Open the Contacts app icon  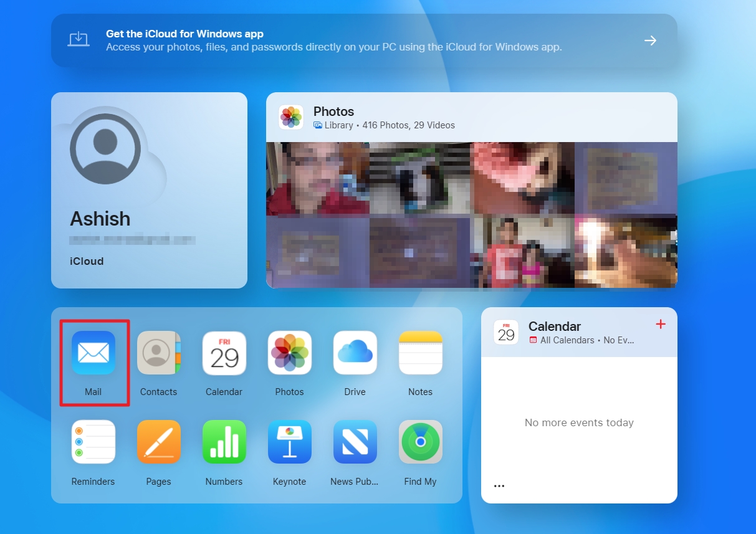pyautogui.click(x=159, y=353)
